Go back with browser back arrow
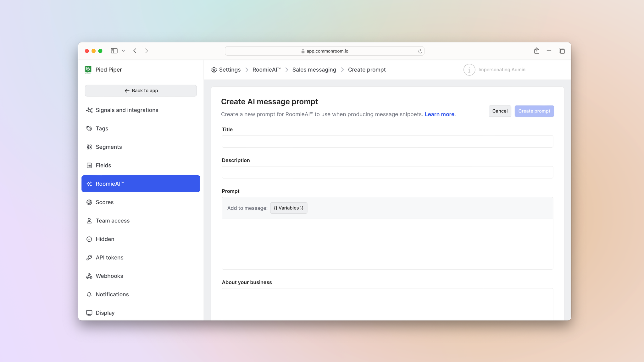The image size is (644, 362). [135, 51]
